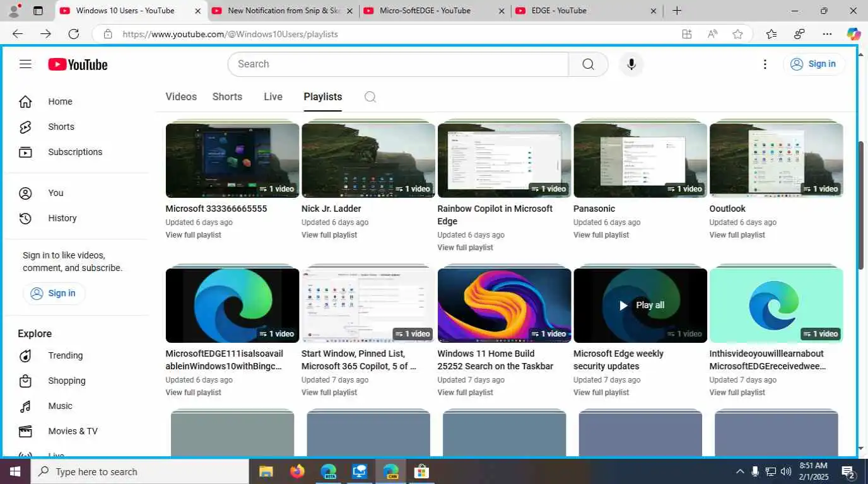
Task: View full playlist for Nick Jr. Ladder
Action: click(x=329, y=234)
